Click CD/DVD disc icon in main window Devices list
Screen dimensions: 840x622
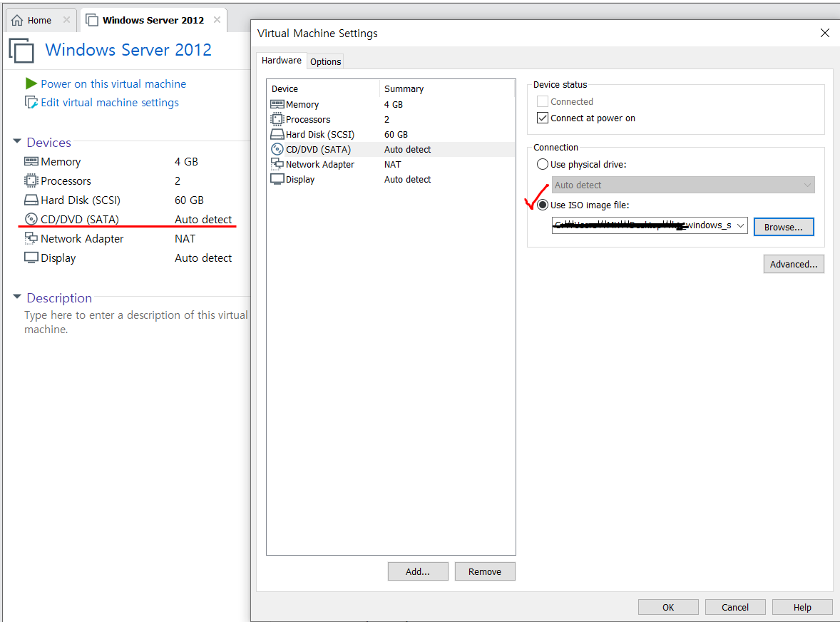click(31, 219)
